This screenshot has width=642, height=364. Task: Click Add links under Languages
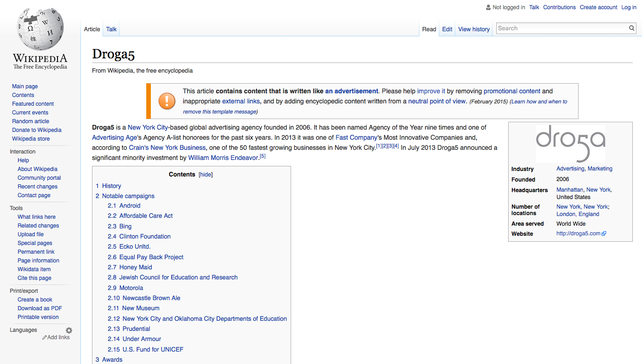pyautogui.click(x=58, y=337)
